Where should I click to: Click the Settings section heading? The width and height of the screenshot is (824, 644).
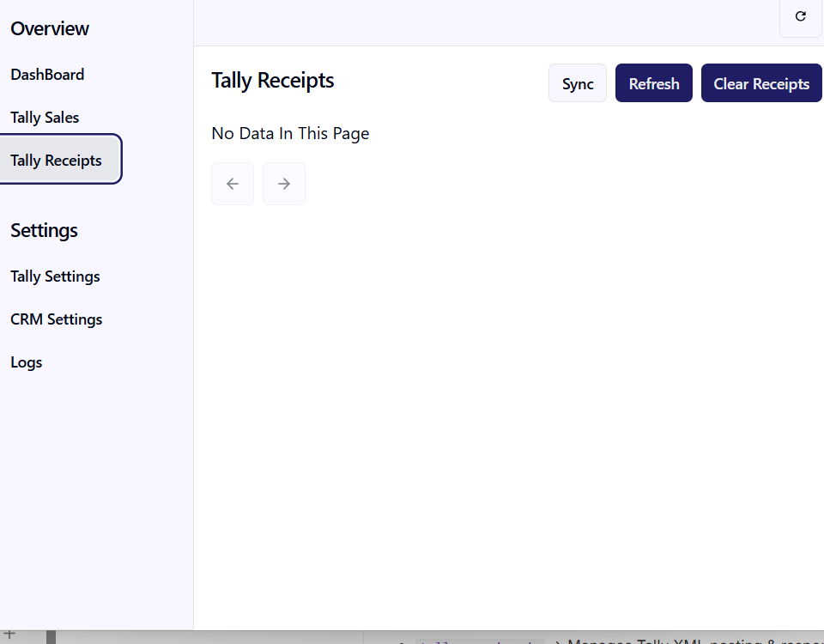44,230
